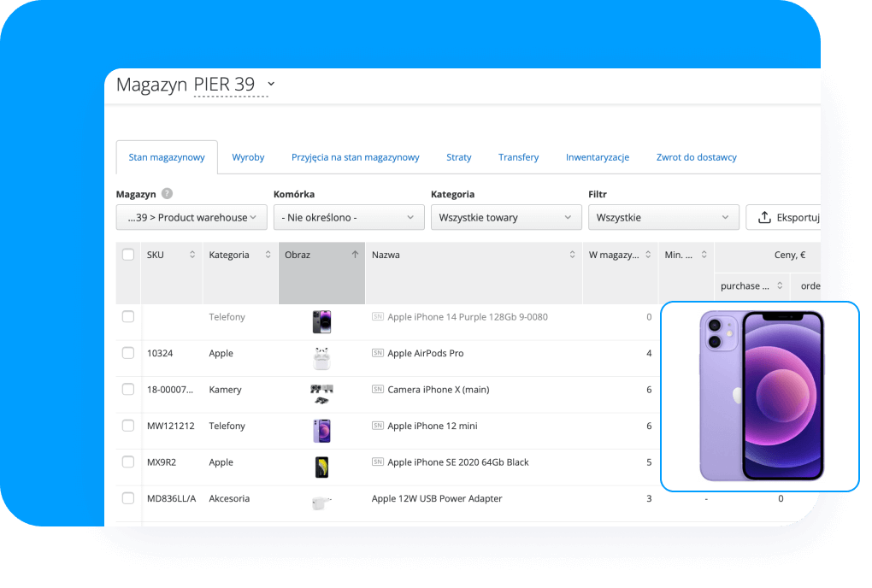Image resolution: width=872 pixels, height=588 pixels.
Task: Click the iPhone 12 mini thumbnail image
Action: pyautogui.click(x=321, y=426)
